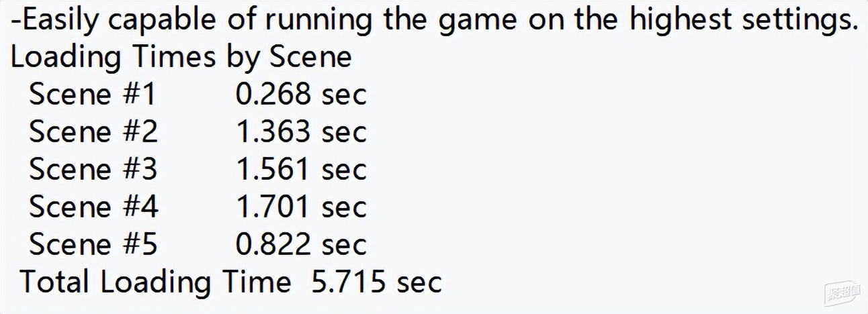The width and height of the screenshot is (868, 314).
Task: Click the 'Loading Times by Scene' heading
Action: (181, 58)
